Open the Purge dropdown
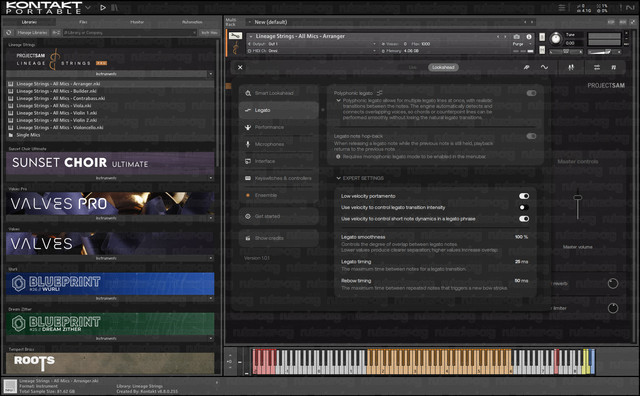 point(522,44)
